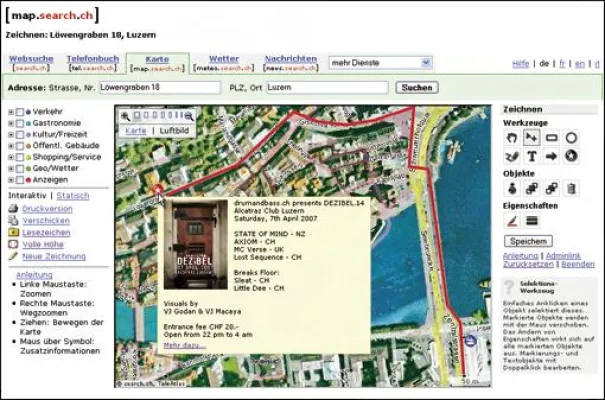Click the third icon under Objekte
This screenshot has height=400, width=605.
coord(551,189)
